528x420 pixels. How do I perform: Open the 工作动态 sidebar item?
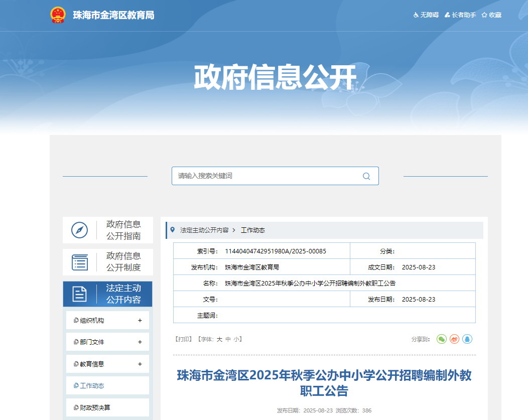(108, 386)
